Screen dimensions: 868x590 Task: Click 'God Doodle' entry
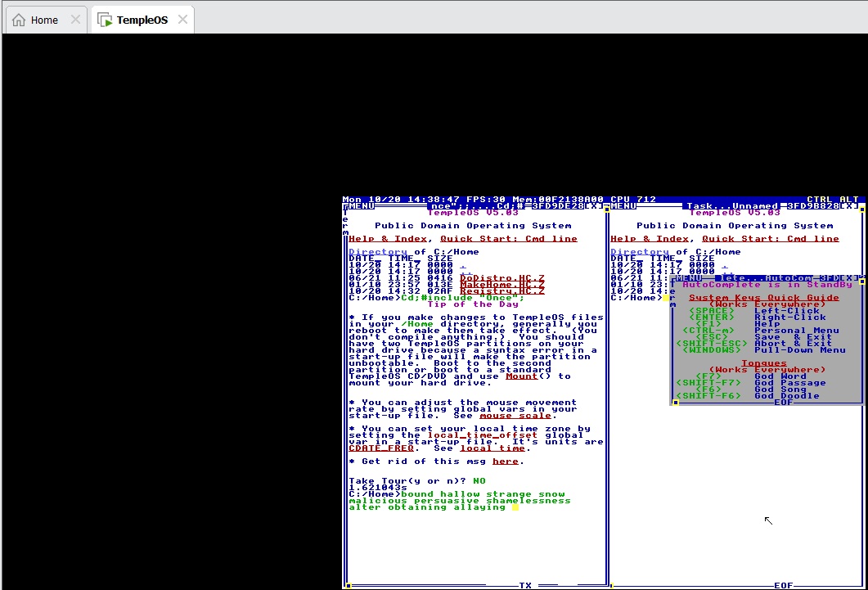click(787, 396)
